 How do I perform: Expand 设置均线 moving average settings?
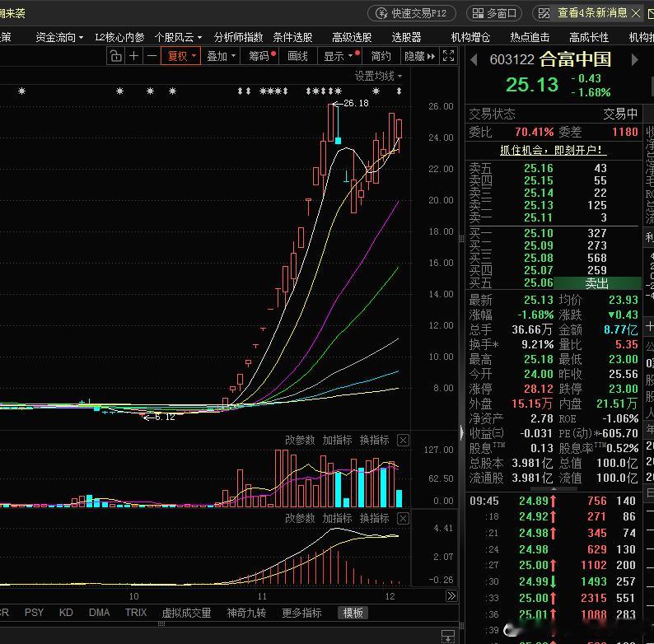378,76
